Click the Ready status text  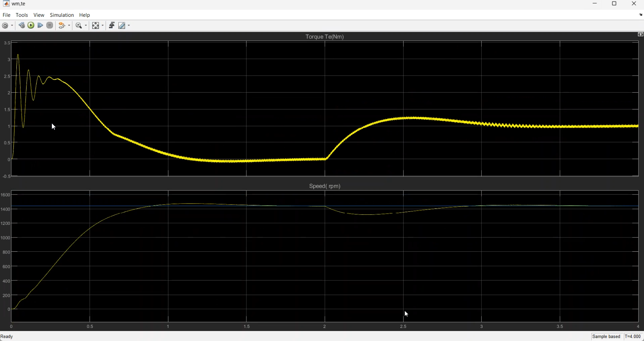point(7,337)
